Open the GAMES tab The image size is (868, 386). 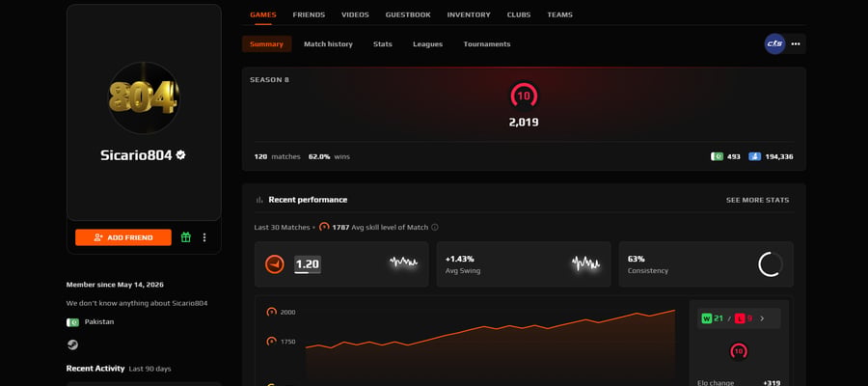click(x=263, y=14)
